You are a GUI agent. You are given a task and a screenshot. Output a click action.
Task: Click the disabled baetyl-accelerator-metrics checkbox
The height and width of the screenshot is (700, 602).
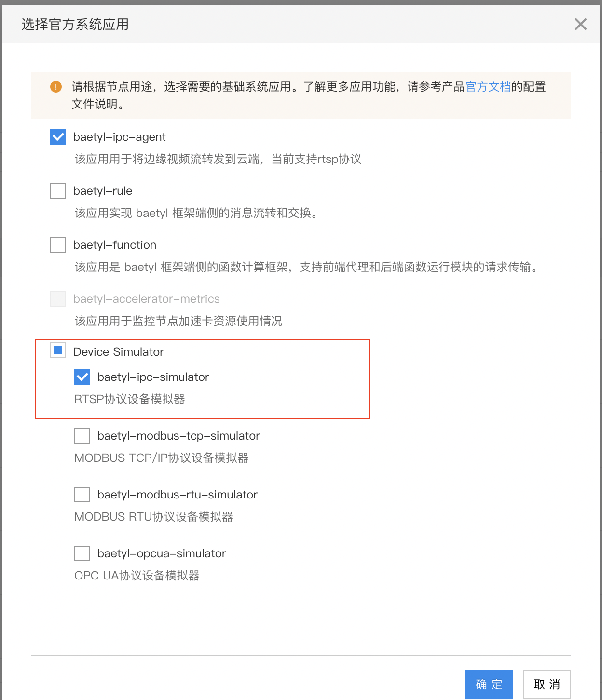58,299
